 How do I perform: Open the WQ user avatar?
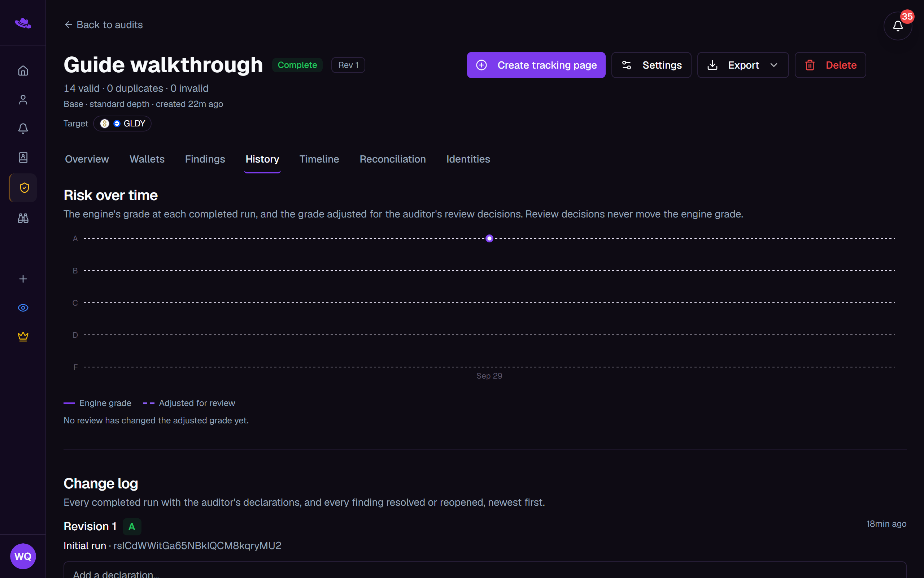pyautogui.click(x=23, y=556)
